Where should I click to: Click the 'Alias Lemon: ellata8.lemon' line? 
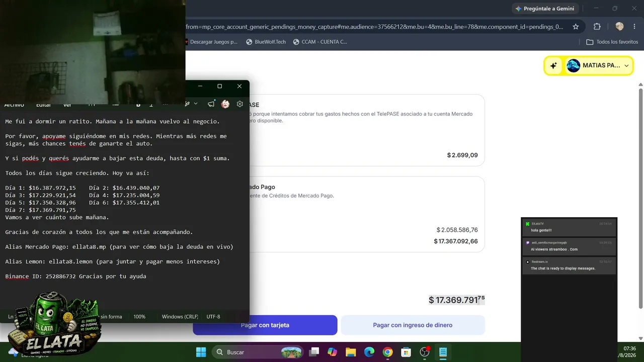[113, 261]
